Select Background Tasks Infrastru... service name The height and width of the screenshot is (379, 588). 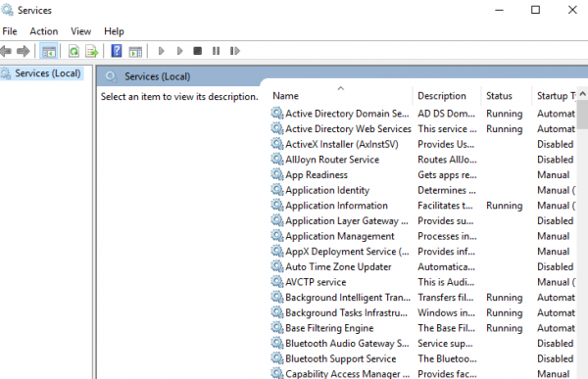[x=346, y=313]
